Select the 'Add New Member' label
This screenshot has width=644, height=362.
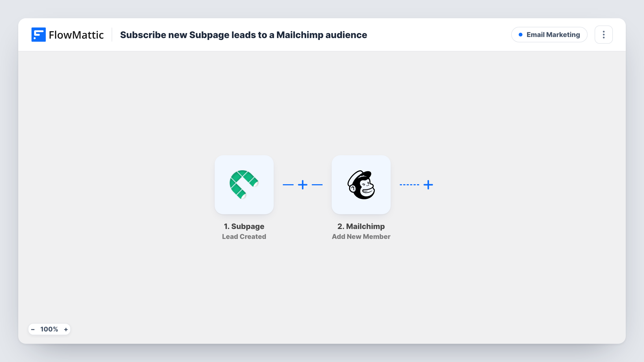pos(361,237)
